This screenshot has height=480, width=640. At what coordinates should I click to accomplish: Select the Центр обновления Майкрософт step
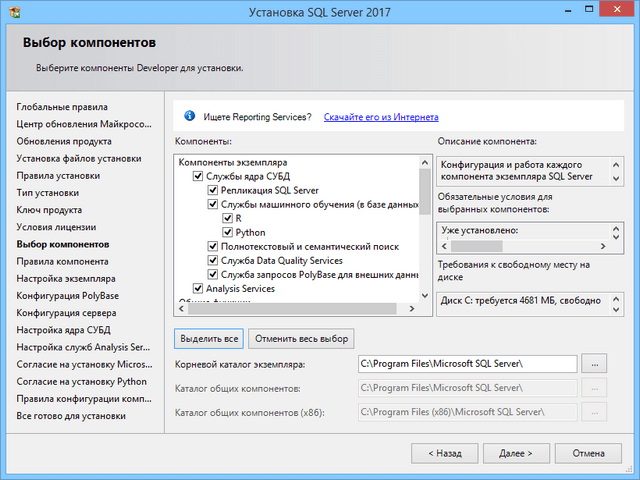pyautogui.click(x=84, y=124)
